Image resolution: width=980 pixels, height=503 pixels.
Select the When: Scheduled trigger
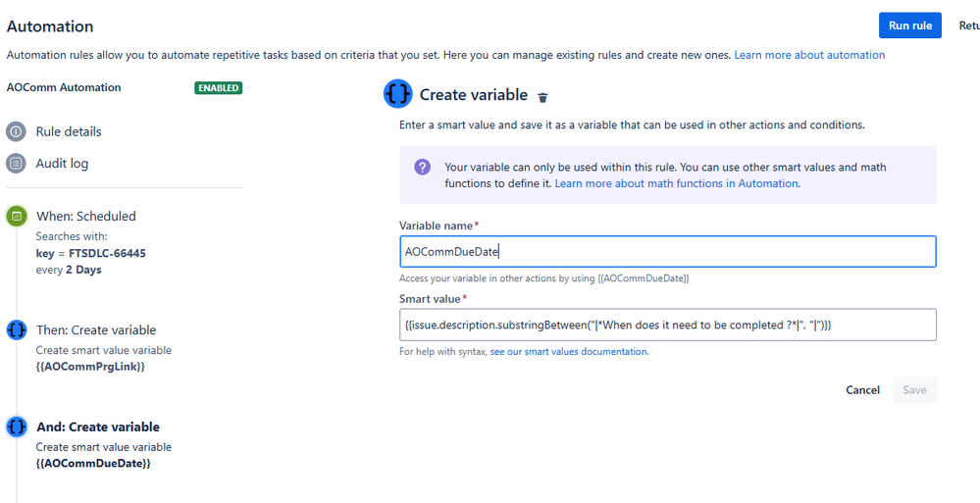[x=86, y=216]
